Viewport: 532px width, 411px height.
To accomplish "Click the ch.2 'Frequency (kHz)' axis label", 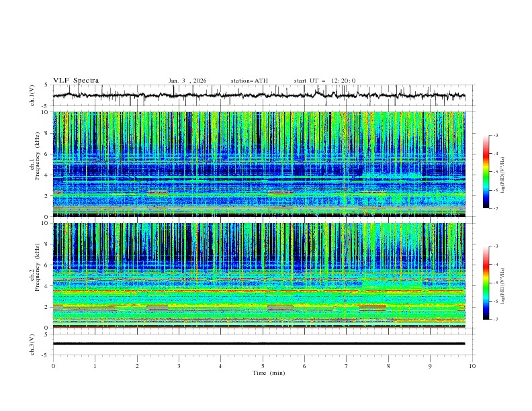I will (x=38, y=267).
